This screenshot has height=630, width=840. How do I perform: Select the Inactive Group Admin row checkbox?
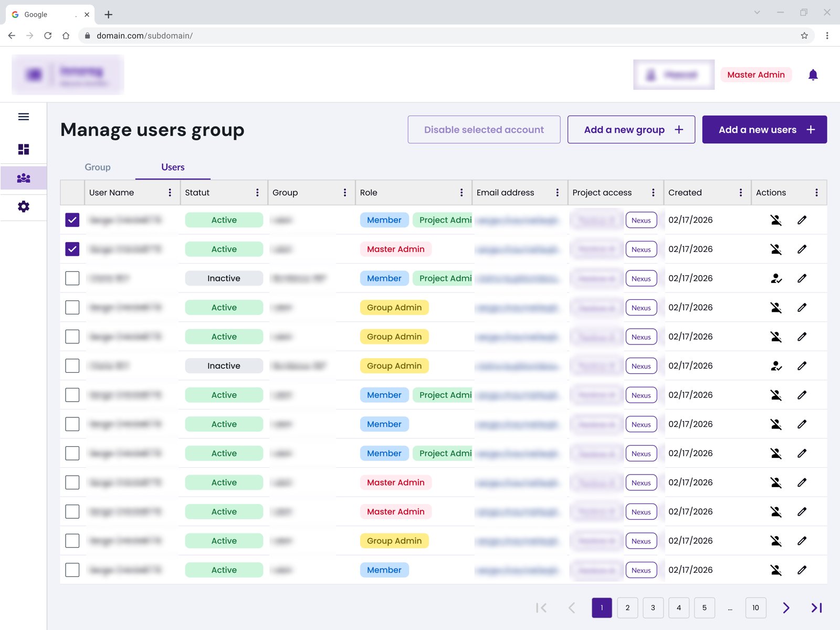pos(72,366)
